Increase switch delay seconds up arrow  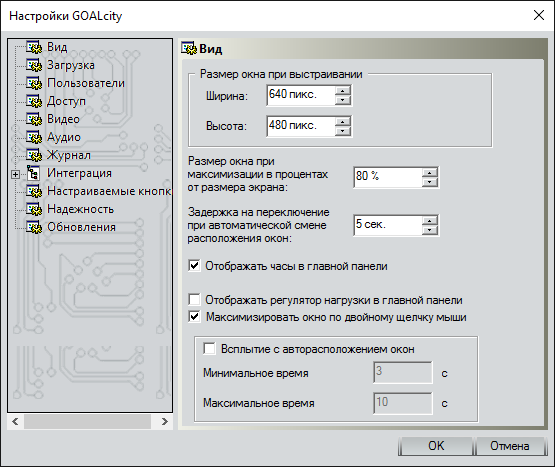pyautogui.click(x=430, y=221)
